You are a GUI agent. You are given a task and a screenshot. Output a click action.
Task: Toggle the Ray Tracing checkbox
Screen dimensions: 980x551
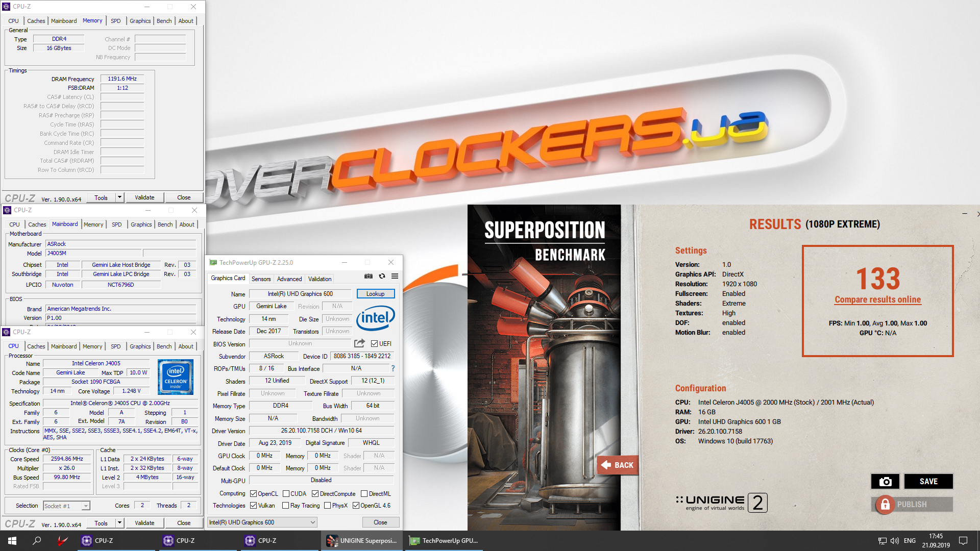286,506
